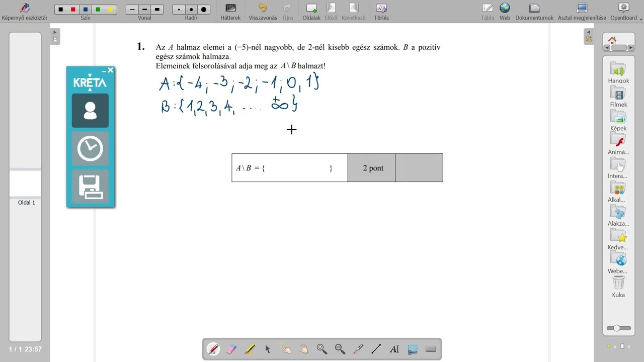Show the virtual keyboard
Screen dimensions: 644x362
[431, 349]
